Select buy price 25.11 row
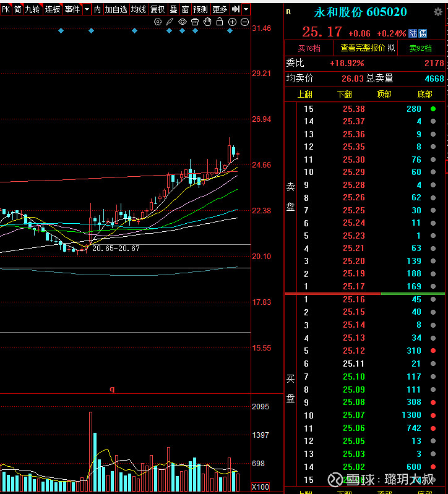 click(x=371, y=364)
